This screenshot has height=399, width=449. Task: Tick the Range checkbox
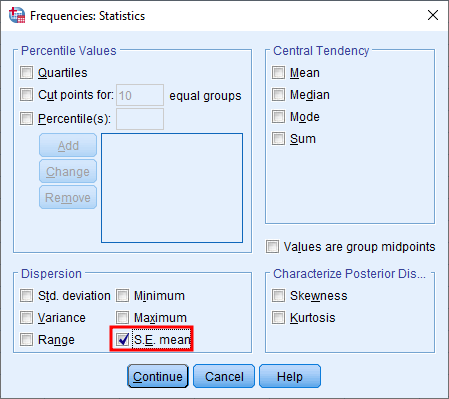(x=27, y=340)
